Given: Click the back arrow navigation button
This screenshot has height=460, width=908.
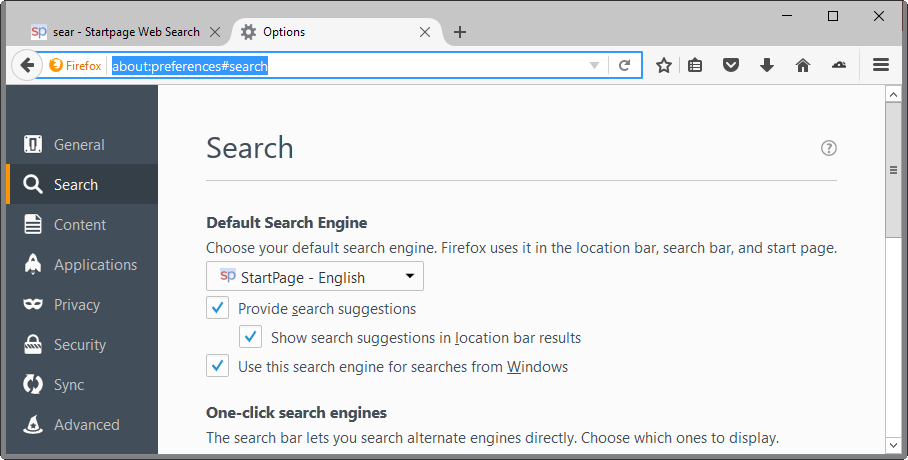Looking at the screenshot, I should click(x=27, y=65).
